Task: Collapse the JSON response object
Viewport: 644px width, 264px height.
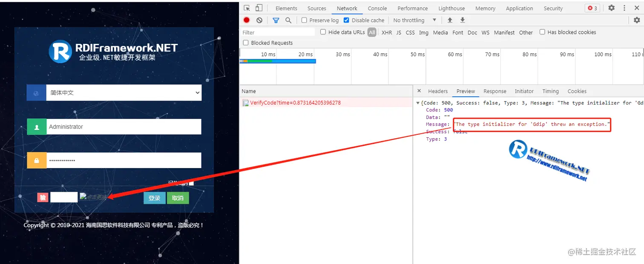Action: click(x=418, y=103)
